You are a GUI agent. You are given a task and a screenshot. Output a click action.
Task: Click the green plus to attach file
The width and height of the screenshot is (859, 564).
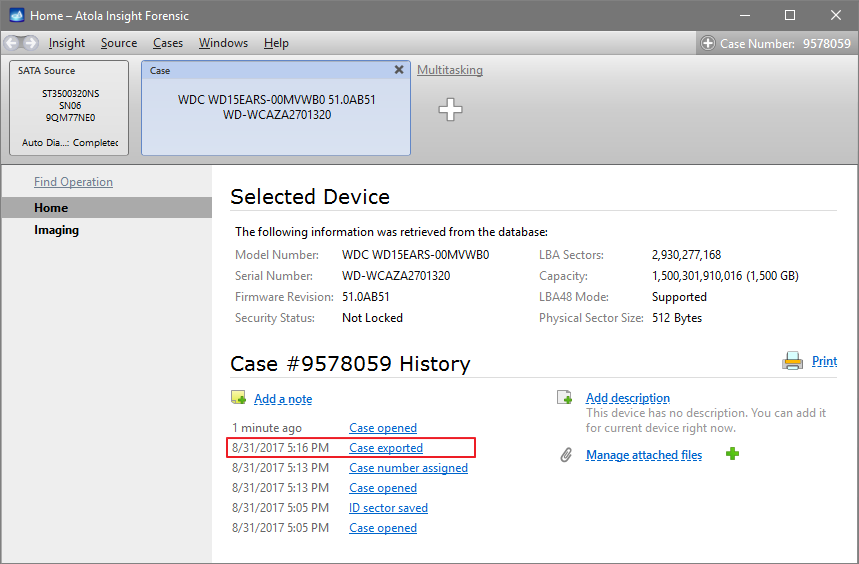pyautogui.click(x=732, y=454)
